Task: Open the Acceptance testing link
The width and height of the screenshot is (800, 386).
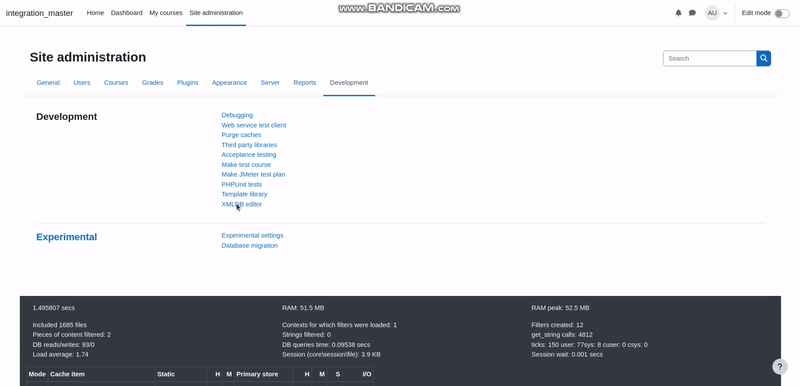Action: (248, 155)
